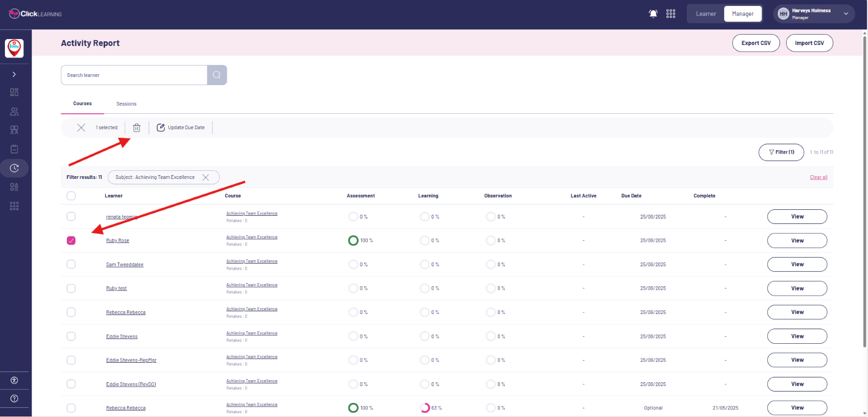Check the Eddie Stevens row checkbox
This screenshot has width=868, height=417.
pyautogui.click(x=71, y=336)
